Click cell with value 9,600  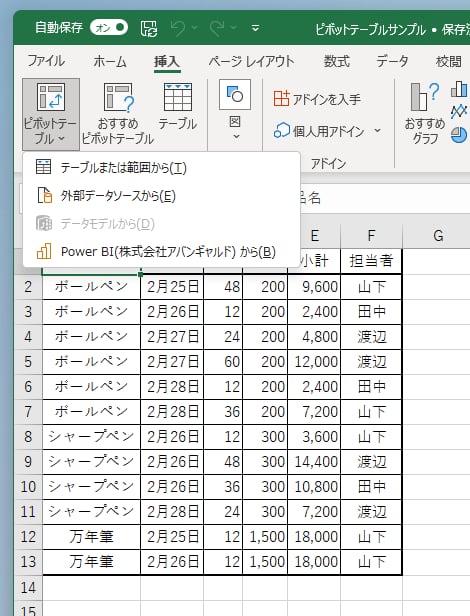point(314,286)
